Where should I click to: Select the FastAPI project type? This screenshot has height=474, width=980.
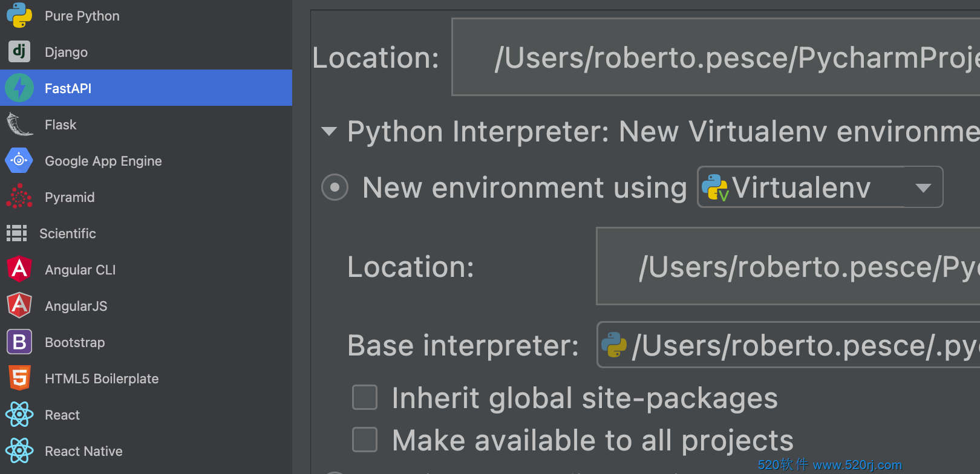[146, 88]
